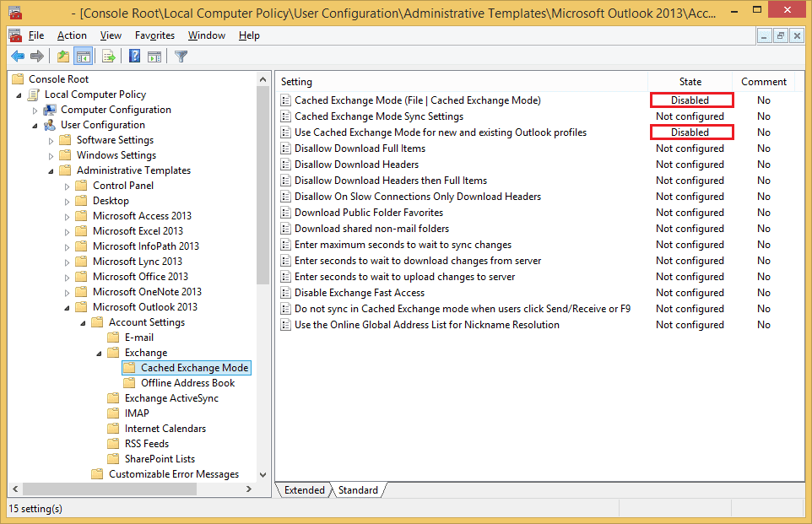Click the Forward navigation arrow

[36, 56]
